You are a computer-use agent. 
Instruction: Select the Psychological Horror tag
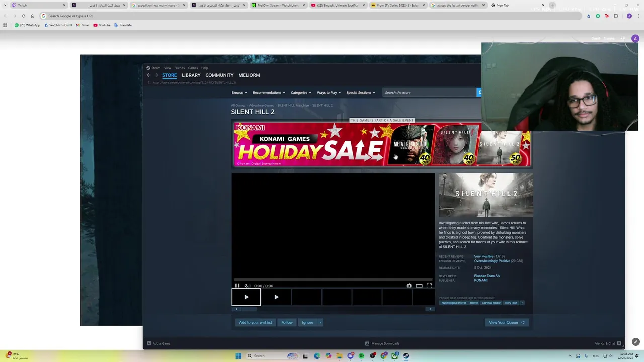coord(453,303)
